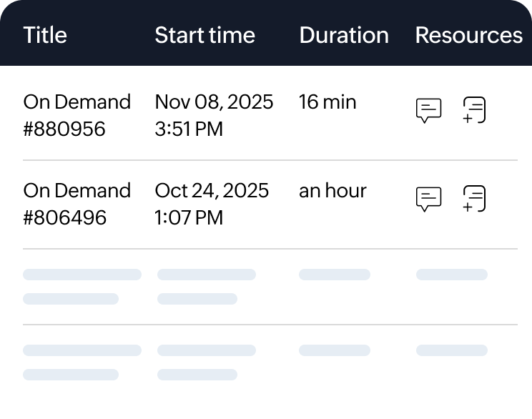
Task: Select the Duration column header
Action: click(x=344, y=35)
